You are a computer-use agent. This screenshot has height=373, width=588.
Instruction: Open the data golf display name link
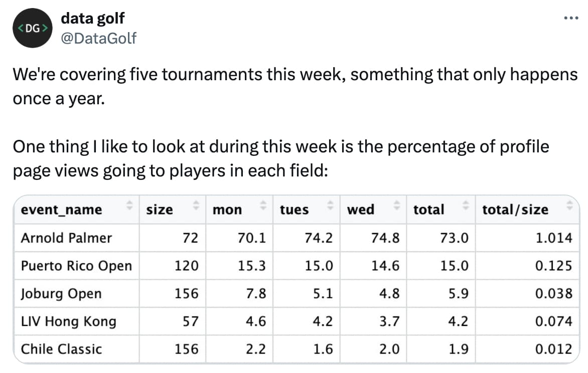[x=92, y=19]
